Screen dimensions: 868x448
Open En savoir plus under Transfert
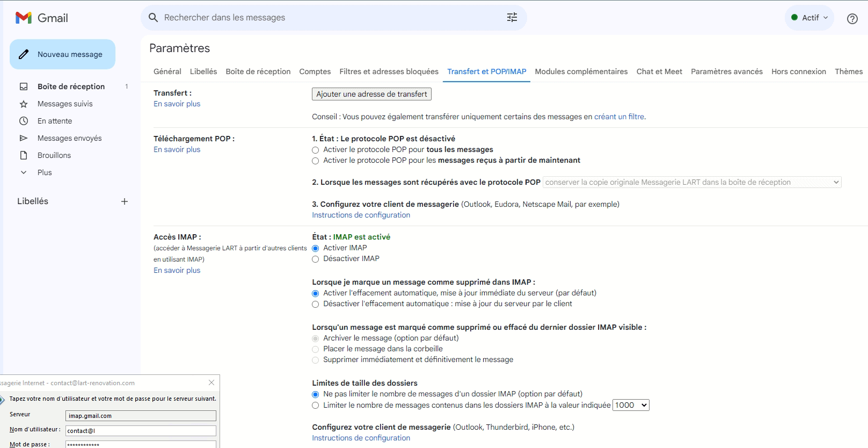pos(177,104)
